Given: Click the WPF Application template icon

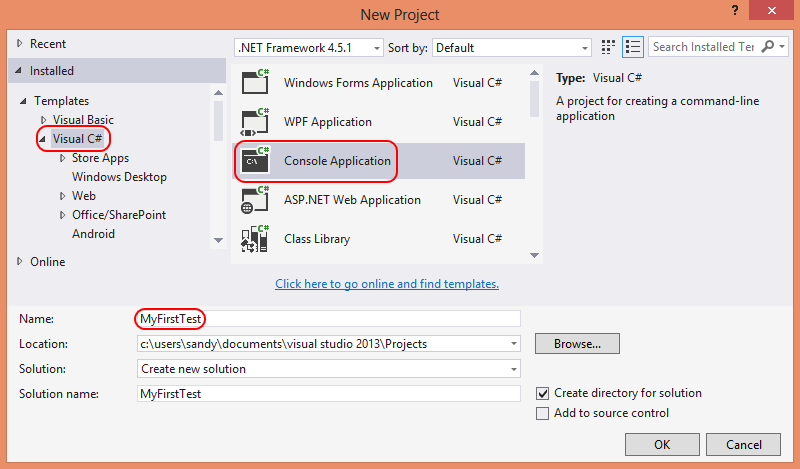Looking at the screenshot, I should [x=255, y=121].
